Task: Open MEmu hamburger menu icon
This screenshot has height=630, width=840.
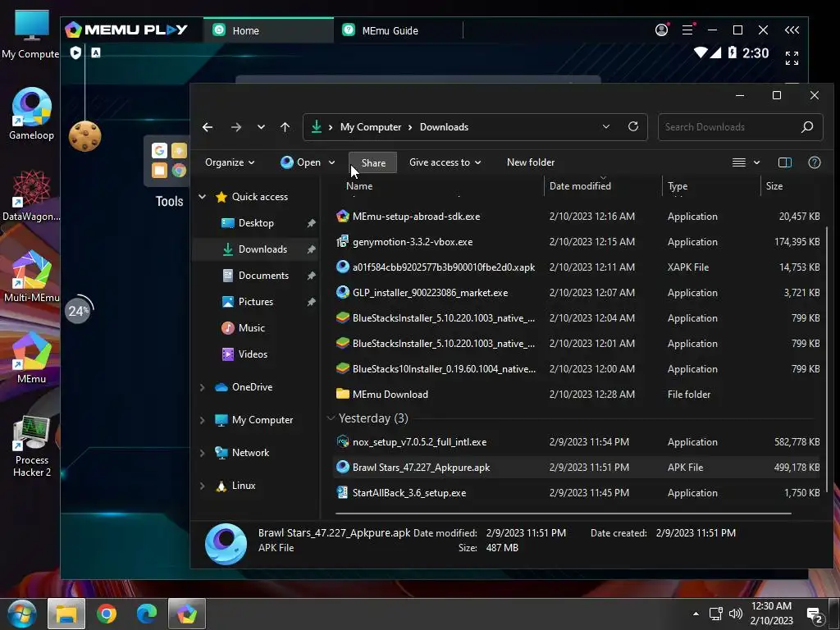Action: point(688,30)
